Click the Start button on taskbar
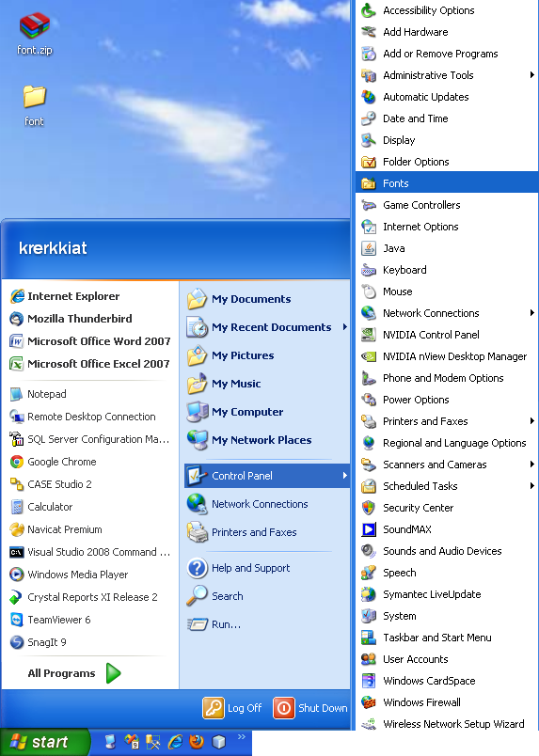The width and height of the screenshot is (539, 756). tap(45, 742)
